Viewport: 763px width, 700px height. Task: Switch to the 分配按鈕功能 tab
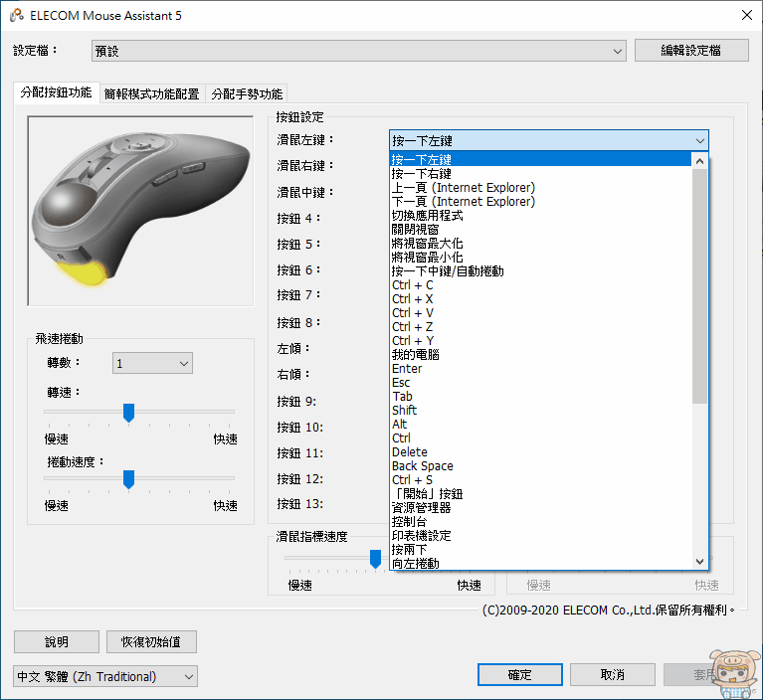(56, 92)
